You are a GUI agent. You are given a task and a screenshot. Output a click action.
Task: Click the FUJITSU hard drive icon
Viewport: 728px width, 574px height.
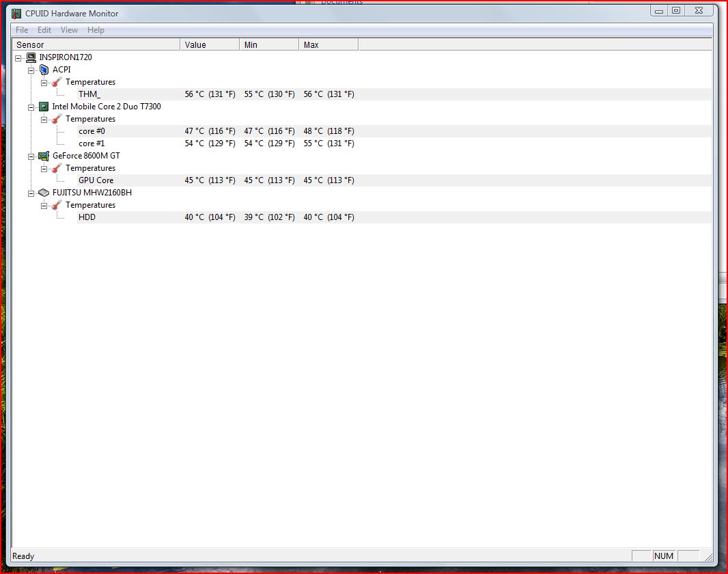click(x=44, y=193)
